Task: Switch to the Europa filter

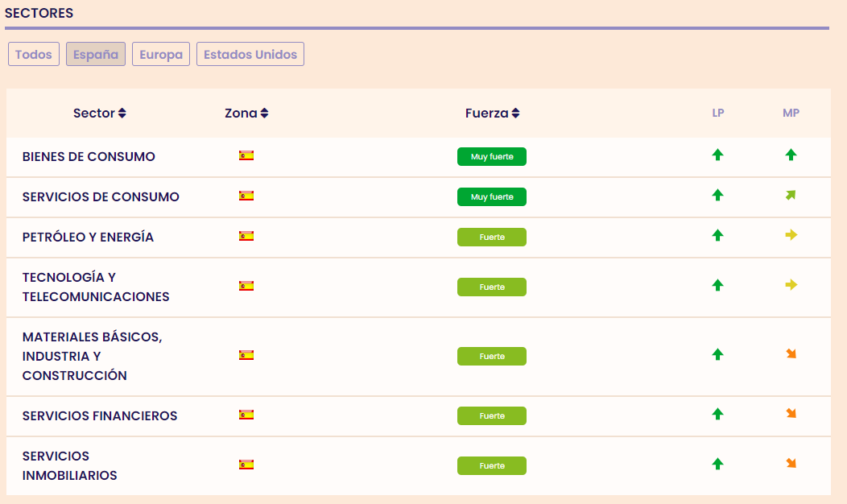Action: coord(161,55)
